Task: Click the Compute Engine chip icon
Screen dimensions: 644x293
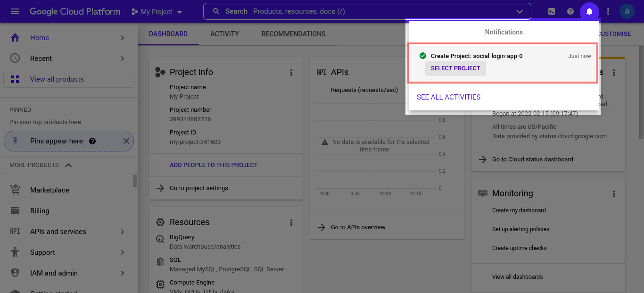Action: point(160,285)
